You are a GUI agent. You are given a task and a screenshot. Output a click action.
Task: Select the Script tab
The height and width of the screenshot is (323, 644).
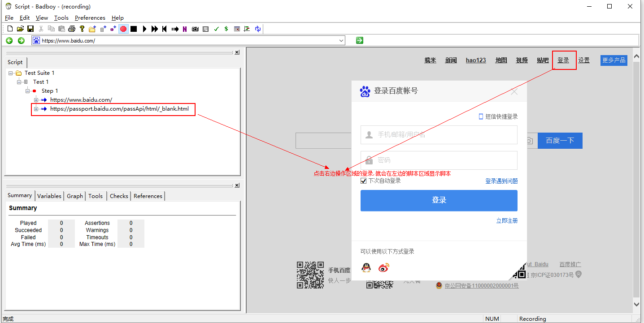point(15,62)
